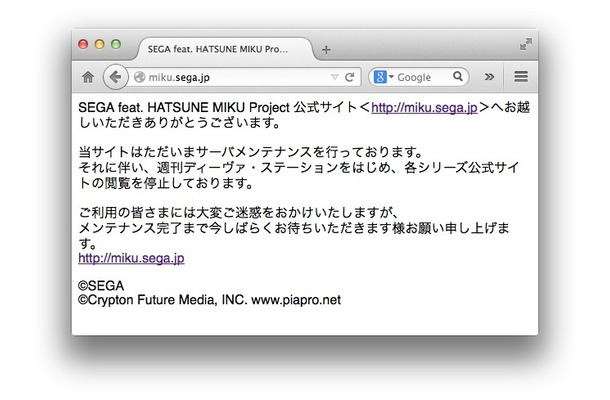Minimize the window with yellow button
This screenshot has height=400, width=610.
click(100, 44)
